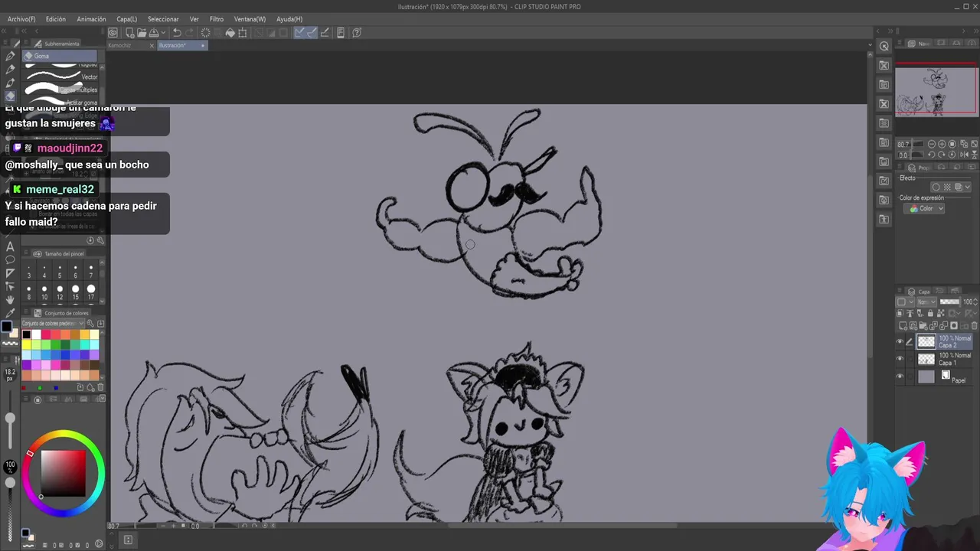
Task: Select the Capa 2 layer
Action: (x=945, y=342)
